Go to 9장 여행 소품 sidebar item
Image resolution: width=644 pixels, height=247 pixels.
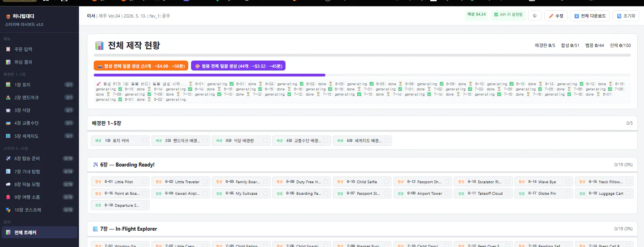(x=39, y=197)
